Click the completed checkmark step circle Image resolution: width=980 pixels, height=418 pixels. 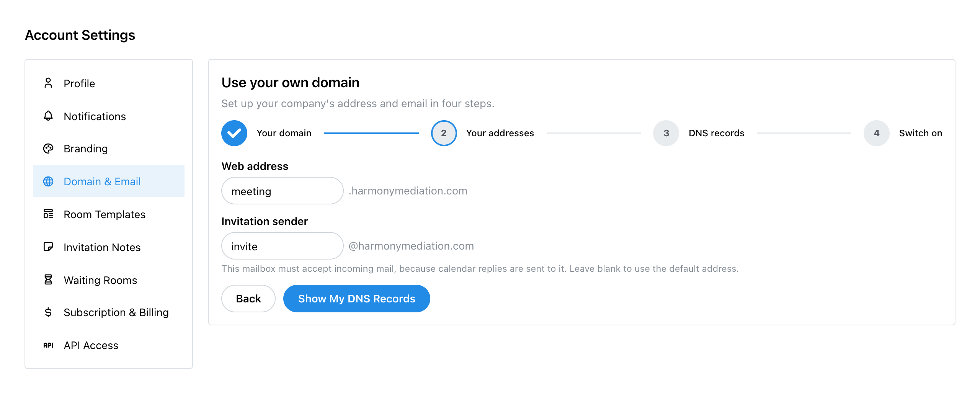point(234,133)
